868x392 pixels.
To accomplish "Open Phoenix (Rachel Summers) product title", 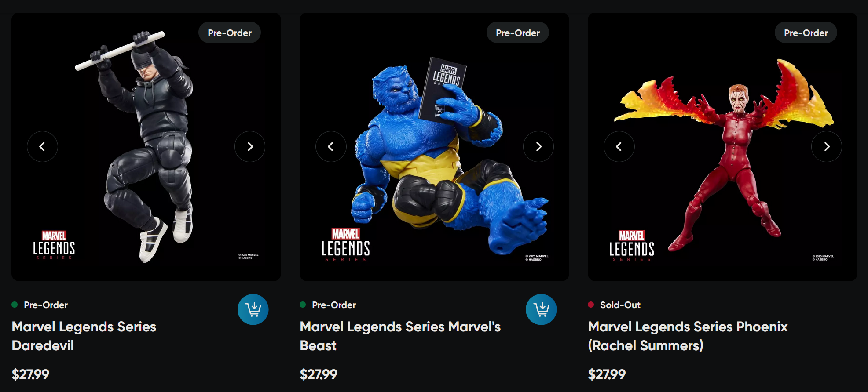I will (x=688, y=336).
